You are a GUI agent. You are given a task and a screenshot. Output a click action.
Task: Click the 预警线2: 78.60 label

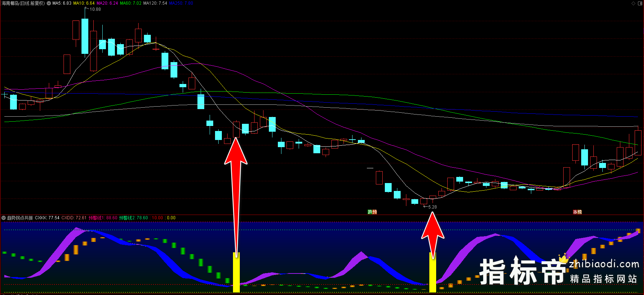pyautogui.click(x=134, y=218)
